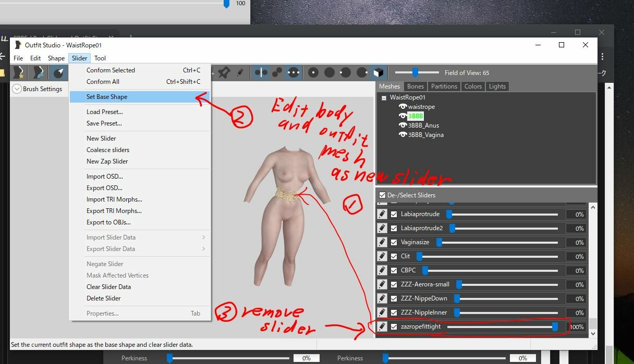Uncheck the ZZZ-NippleInner slider checkbox
The height and width of the screenshot is (364, 634).
394,312
